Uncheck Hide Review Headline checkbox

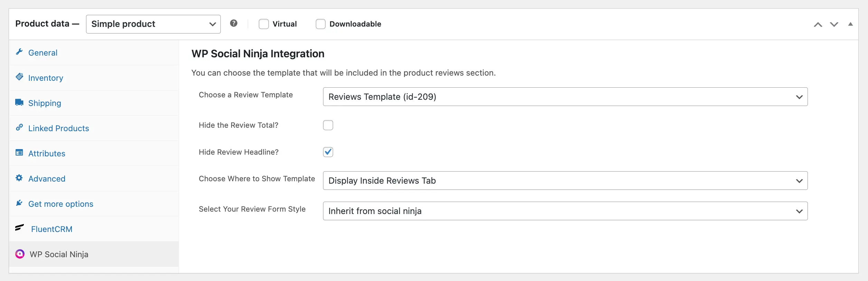click(328, 152)
